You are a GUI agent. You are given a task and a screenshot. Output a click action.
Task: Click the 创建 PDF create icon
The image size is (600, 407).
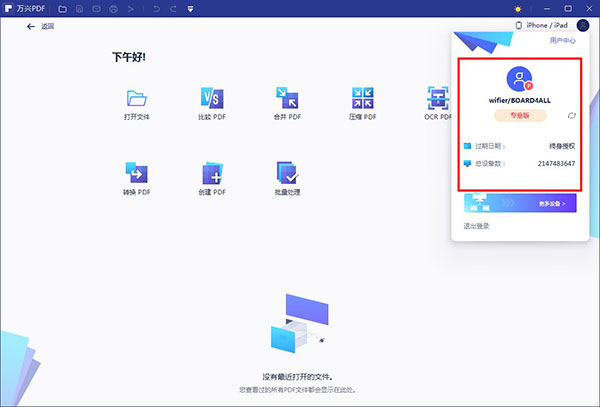click(x=212, y=172)
